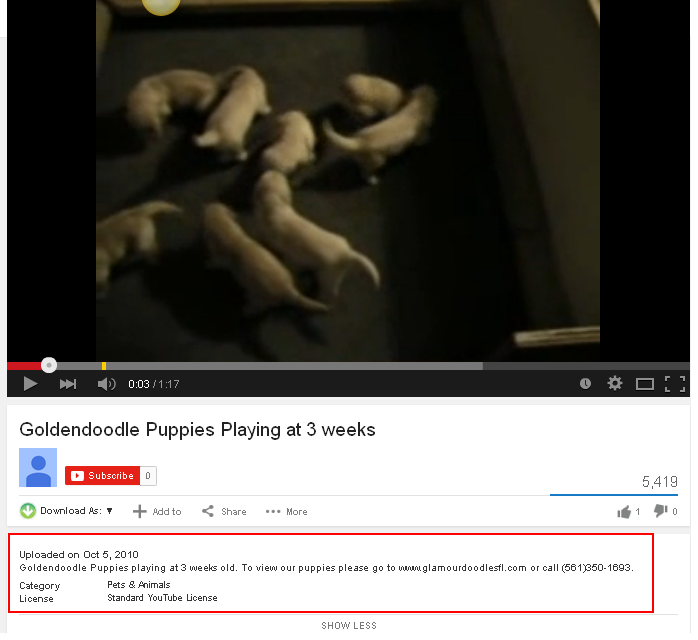Jump to the yellow marker on timeline
Screen dimensions: 698x640
(104, 366)
